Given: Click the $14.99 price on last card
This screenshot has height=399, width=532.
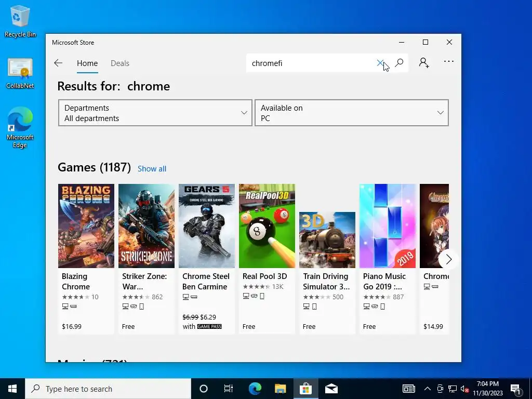Looking at the screenshot, I should (x=433, y=326).
